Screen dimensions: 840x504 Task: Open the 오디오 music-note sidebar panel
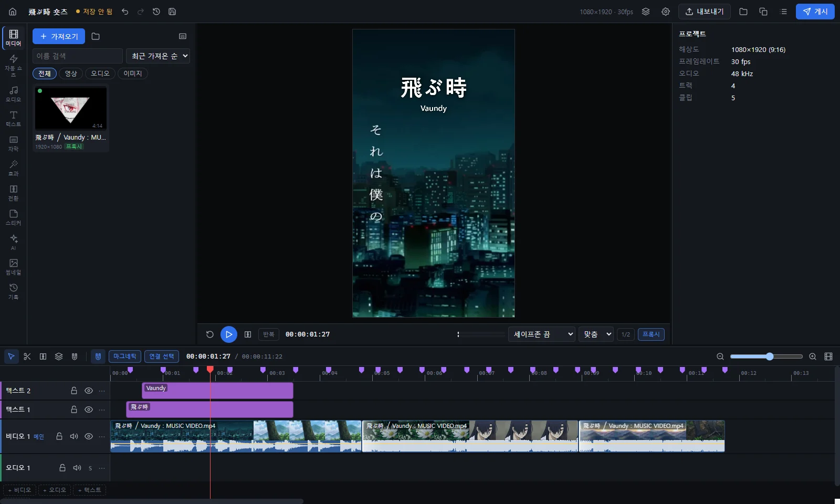click(14, 94)
